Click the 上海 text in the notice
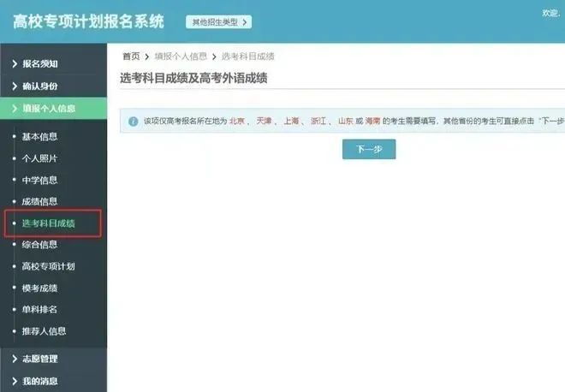The height and width of the screenshot is (392, 565). [x=292, y=121]
